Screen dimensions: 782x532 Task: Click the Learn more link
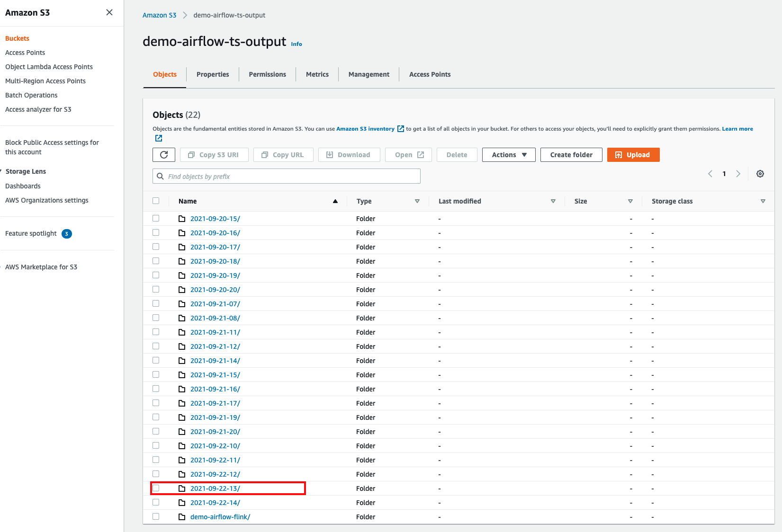(x=737, y=129)
